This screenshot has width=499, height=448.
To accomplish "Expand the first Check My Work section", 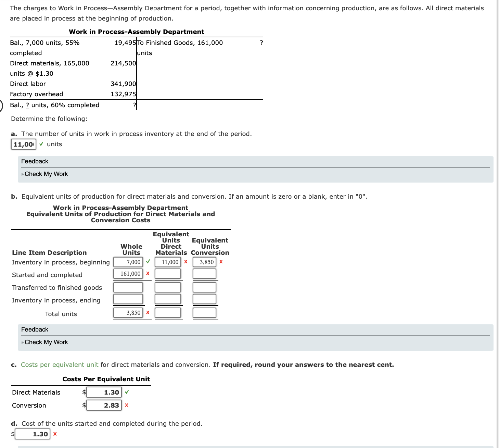I will (46, 174).
